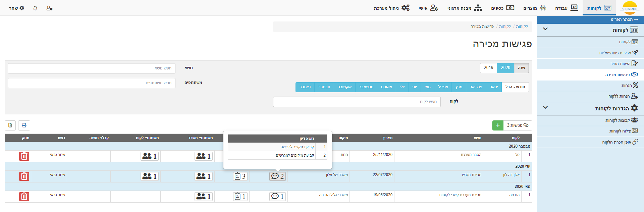
Task: Filter by month יוני
Action: click(415, 87)
